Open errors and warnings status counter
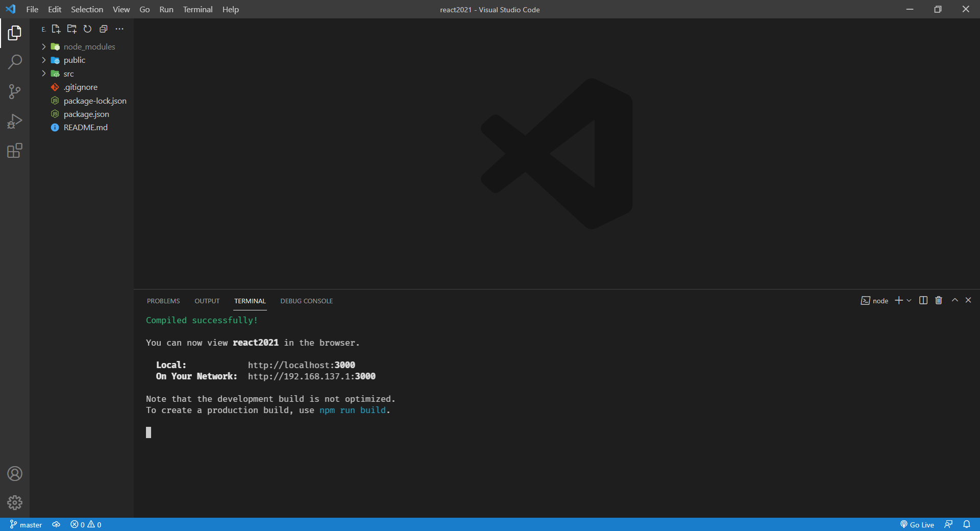This screenshot has width=980, height=531. (x=86, y=524)
